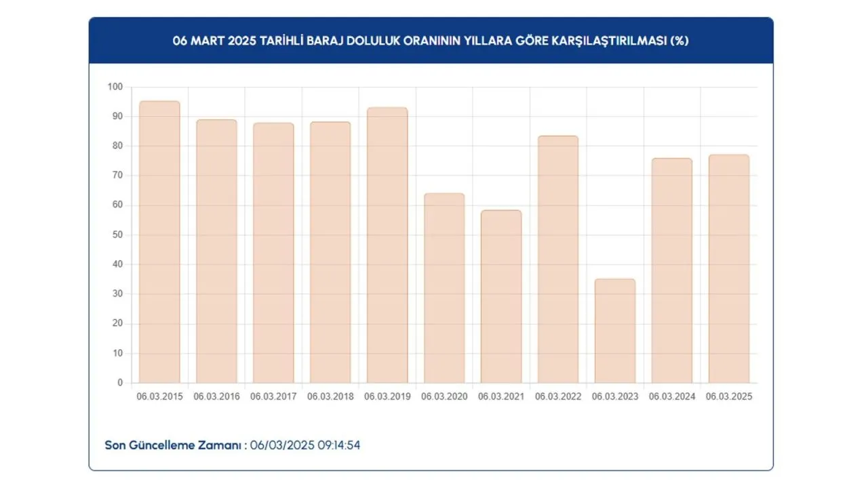Image resolution: width=868 pixels, height=488 pixels.
Task: Click the 06.03.2019 bar
Action: 387,245
